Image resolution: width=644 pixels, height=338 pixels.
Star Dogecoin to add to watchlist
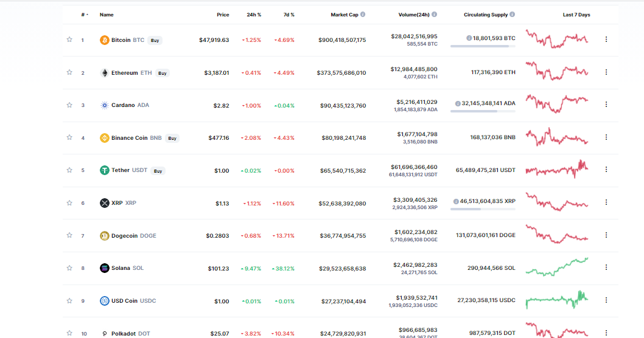pyautogui.click(x=69, y=235)
